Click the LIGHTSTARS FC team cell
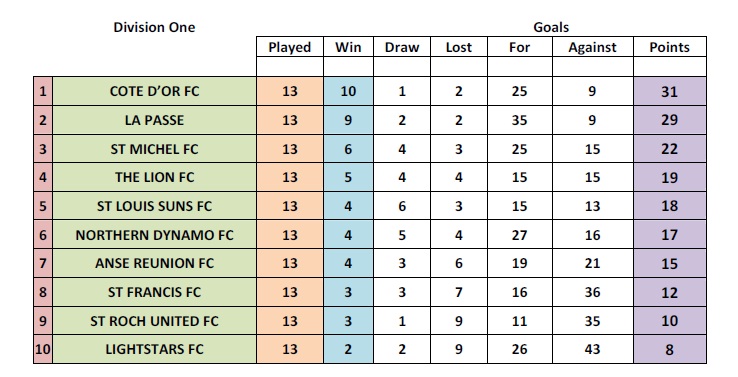738x377 pixels. point(154,349)
